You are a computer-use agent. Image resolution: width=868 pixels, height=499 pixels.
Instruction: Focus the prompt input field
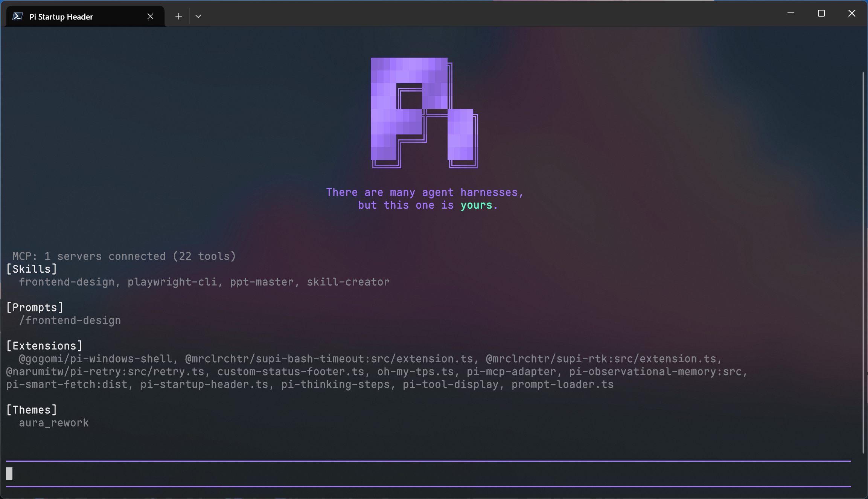tap(428, 474)
